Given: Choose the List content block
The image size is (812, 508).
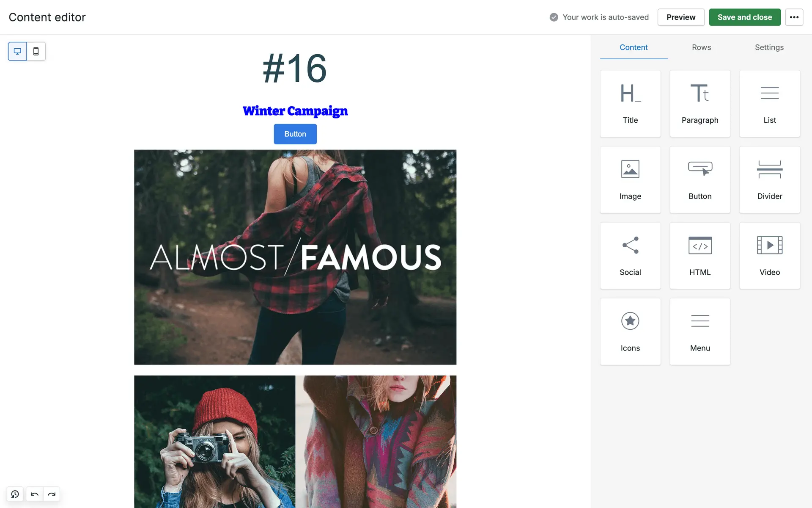Looking at the screenshot, I should point(769,104).
